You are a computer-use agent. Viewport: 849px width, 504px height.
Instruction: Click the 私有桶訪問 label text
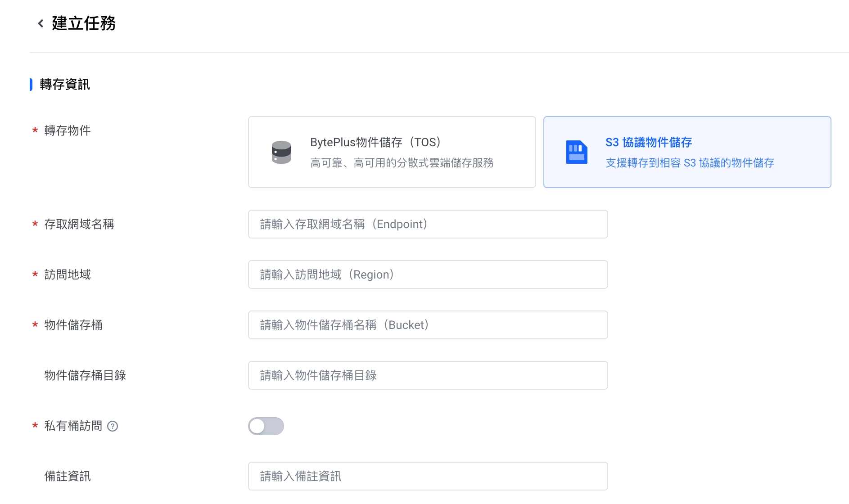tap(73, 426)
